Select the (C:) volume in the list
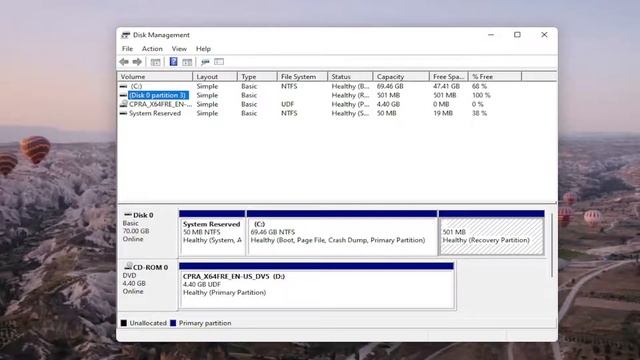The image size is (640, 360). point(136,87)
